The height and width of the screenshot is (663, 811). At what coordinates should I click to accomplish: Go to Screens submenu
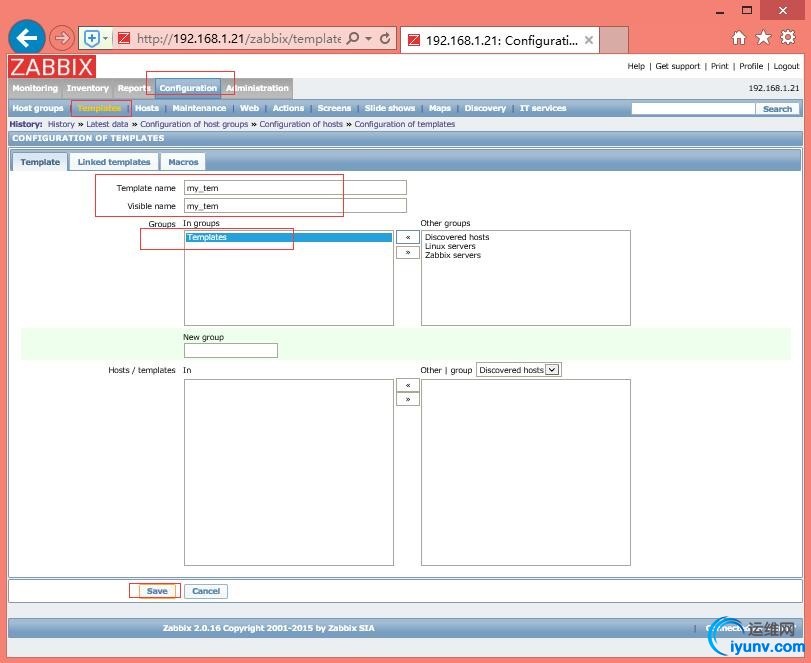click(334, 108)
